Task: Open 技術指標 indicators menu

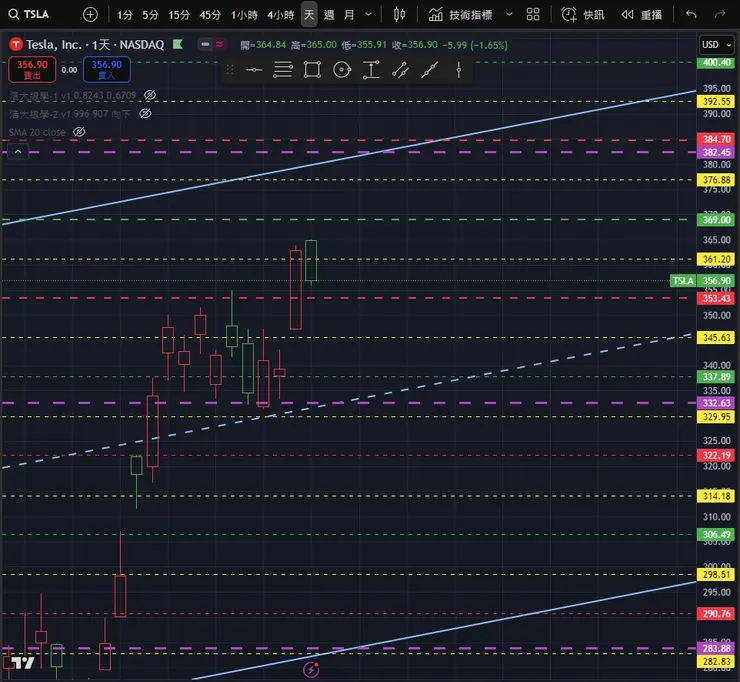Action: tap(461, 15)
